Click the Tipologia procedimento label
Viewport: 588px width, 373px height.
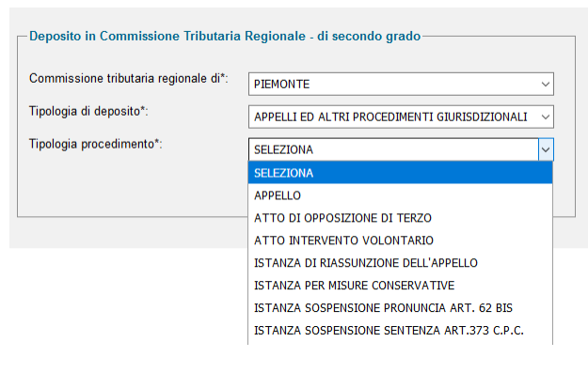click(96, 144)
